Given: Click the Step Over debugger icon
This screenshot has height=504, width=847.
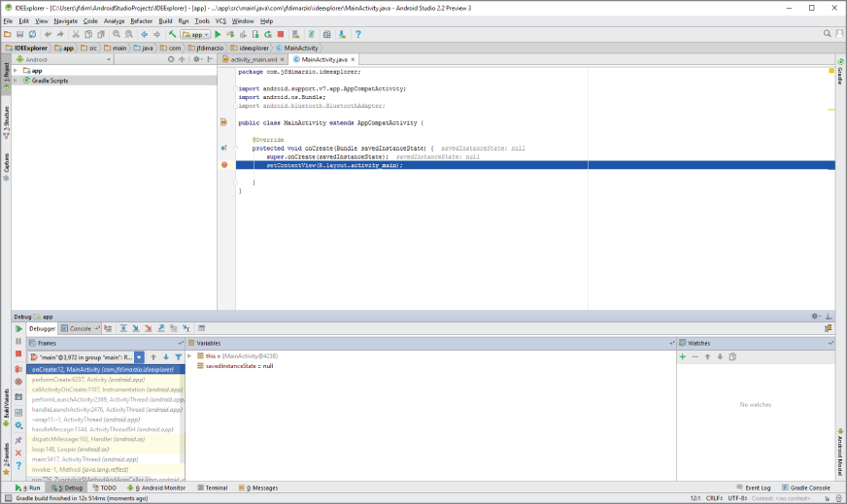Looking at the screenshot, I should click(x=123, y=329).
